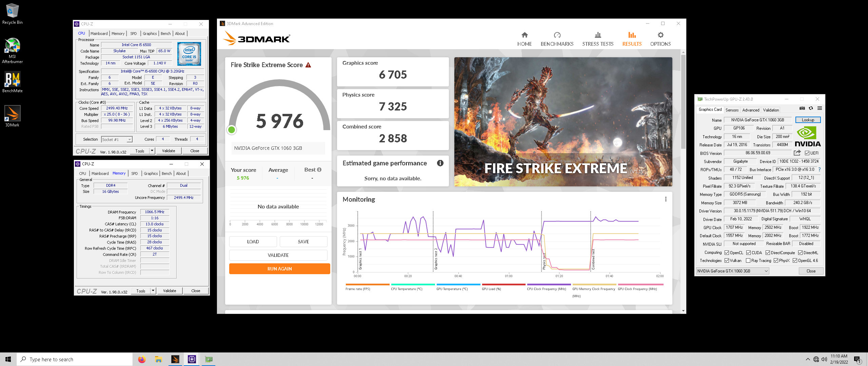
Task: Switch to the CPU-Z taskbar icon
Action: 192,359
